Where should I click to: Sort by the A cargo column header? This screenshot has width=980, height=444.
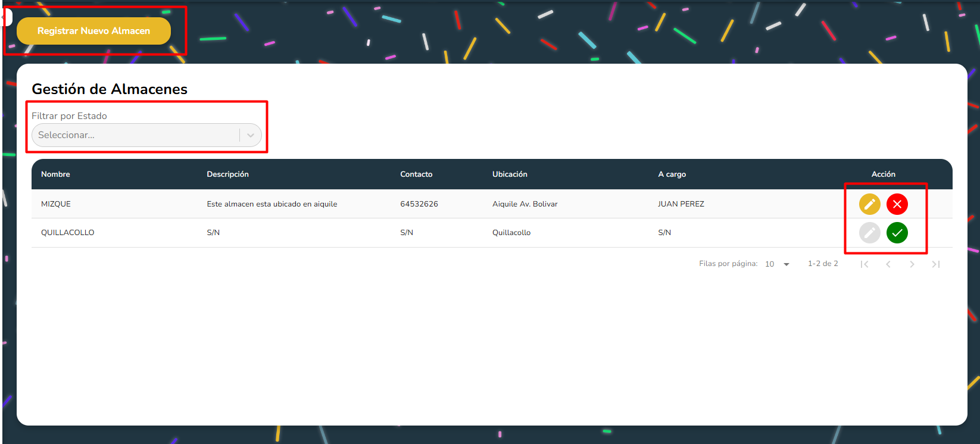672,174
